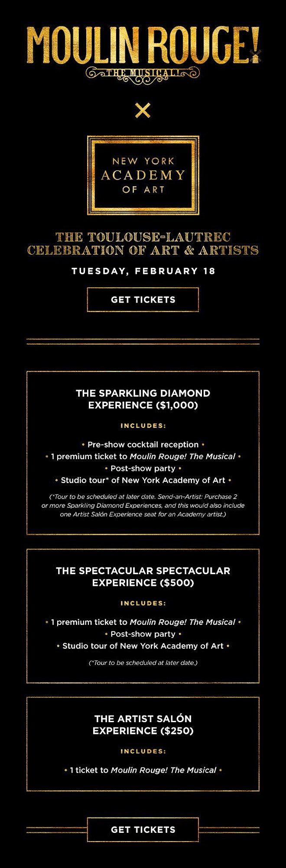Viewport: 286px width, 868px height.
Task: Click the INCLUDES label in Artist Salón box
Action: [x=143, y=751]
